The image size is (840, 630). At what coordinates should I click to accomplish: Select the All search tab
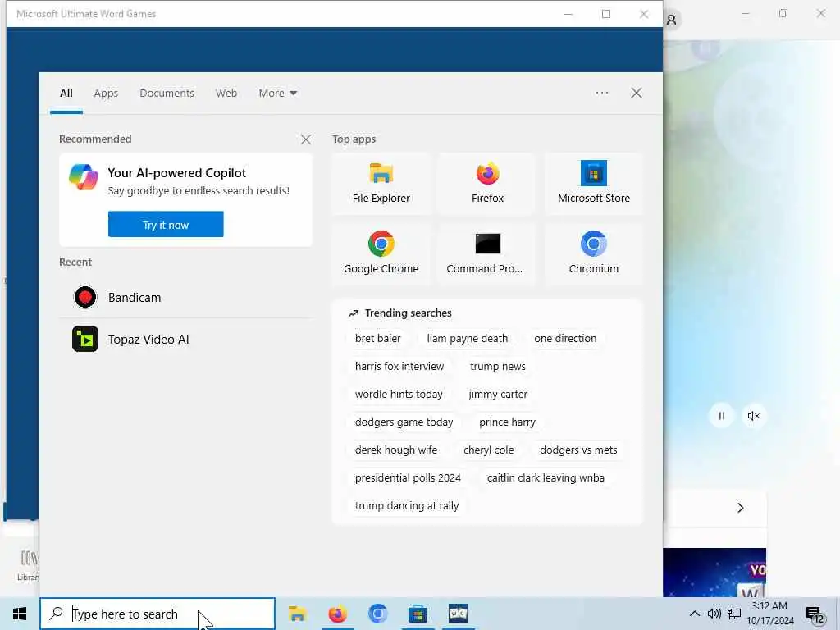pyautogui.click(x=66, y=94)
